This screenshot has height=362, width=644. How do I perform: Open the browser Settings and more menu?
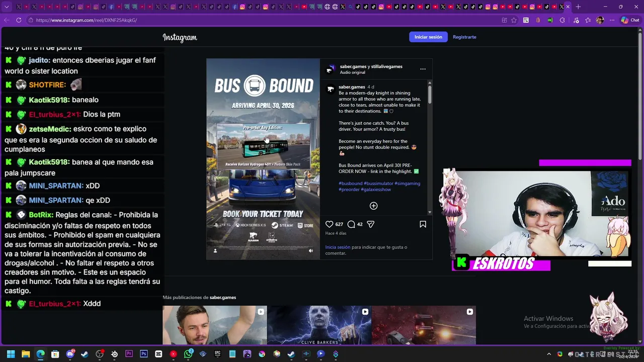[612, 20]
